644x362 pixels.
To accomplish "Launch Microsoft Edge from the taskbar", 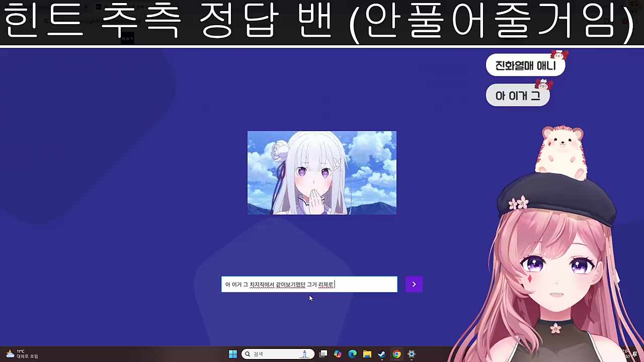I will pyautogui.click(x=352, y=354).
